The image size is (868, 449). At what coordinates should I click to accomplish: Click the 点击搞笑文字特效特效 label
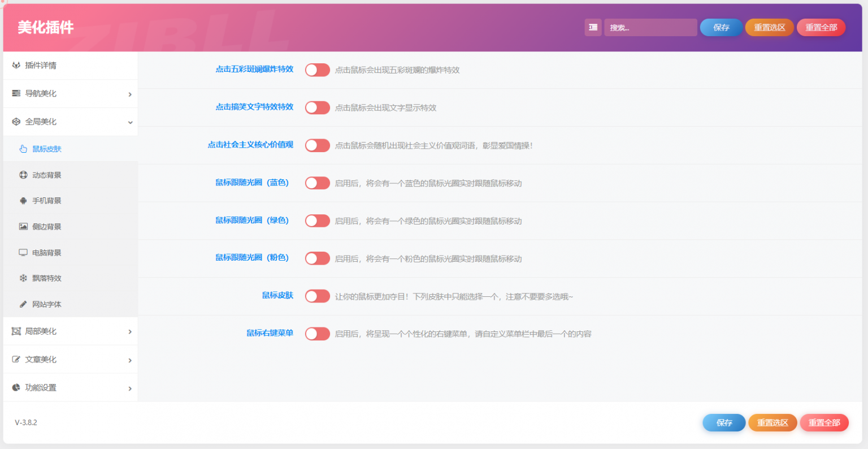[254, 107]
